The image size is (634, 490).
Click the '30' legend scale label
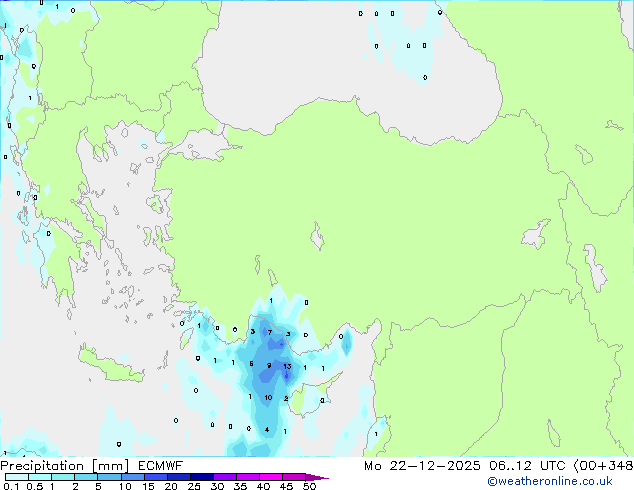click(x=217, y=486)
